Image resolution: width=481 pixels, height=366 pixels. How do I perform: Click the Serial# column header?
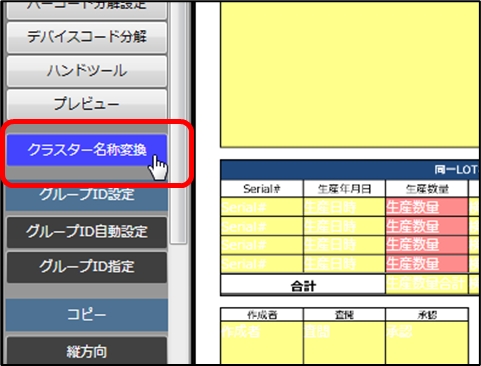click(262, 189)
